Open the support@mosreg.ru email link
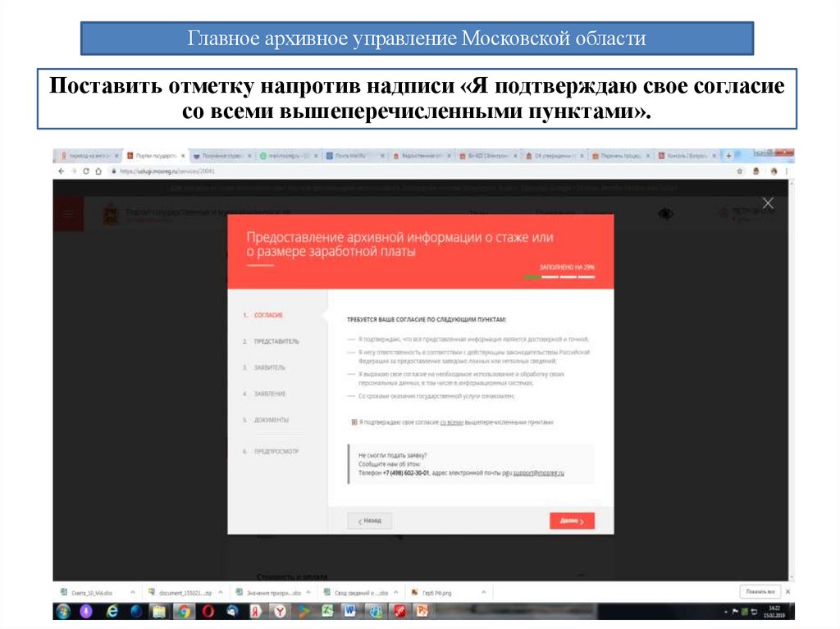Viewport: 840px width, 629px height. click(538, 473)
